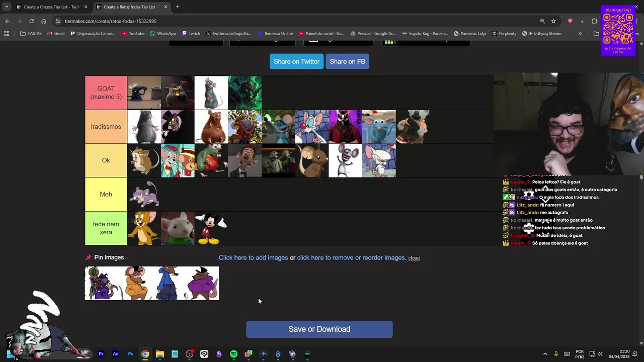This screenshot has height=362, width=644.
Task: Select Raticate in the Ok tier
Action: tap(144, 160)
